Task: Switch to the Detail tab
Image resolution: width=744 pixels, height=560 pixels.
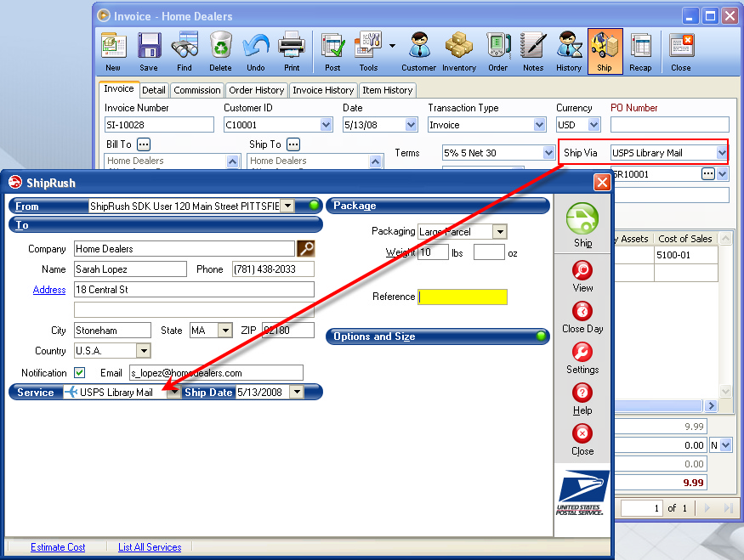Action: (154, 90)
